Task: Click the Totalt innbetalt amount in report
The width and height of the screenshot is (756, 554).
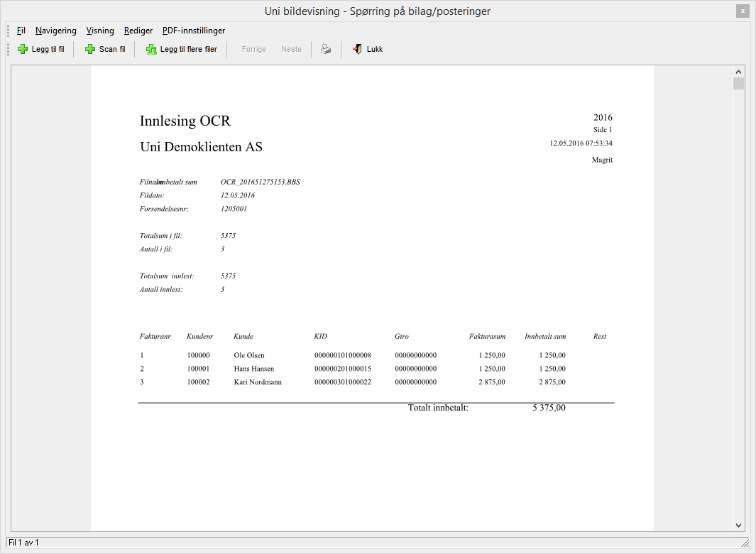Action: tap(549, 408)
